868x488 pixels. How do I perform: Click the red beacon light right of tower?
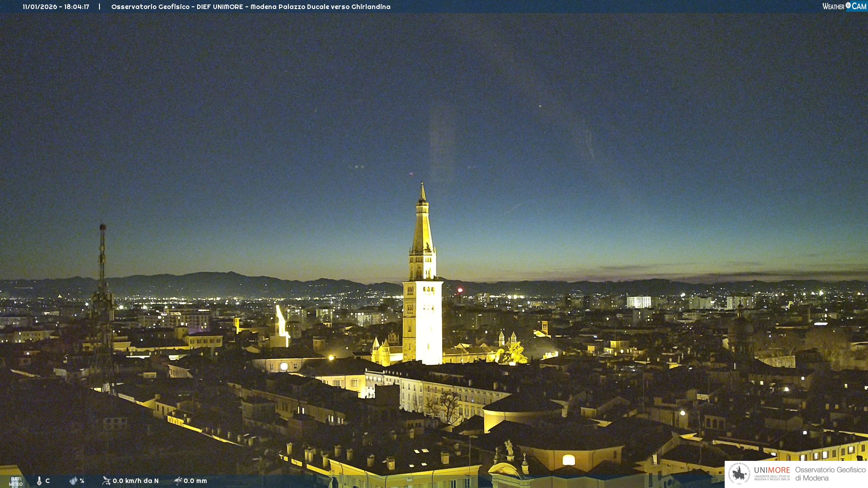[x=460, y=290]
